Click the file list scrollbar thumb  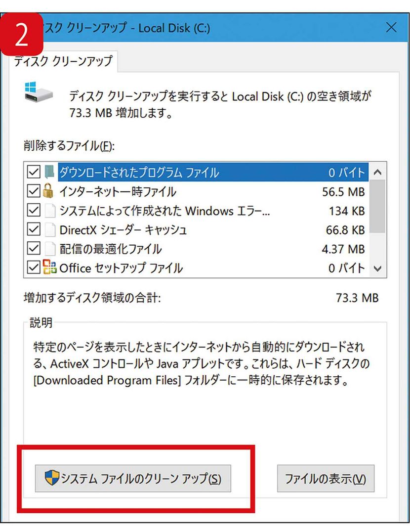(377, 206)
